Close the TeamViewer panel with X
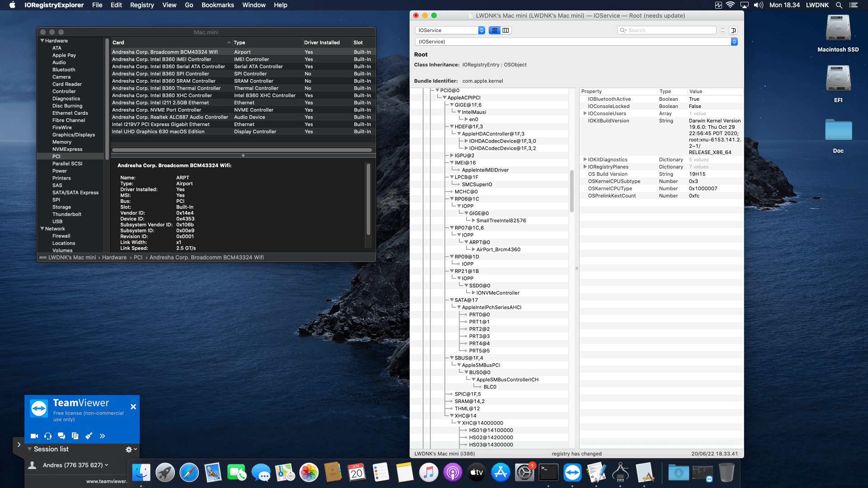 133,407
